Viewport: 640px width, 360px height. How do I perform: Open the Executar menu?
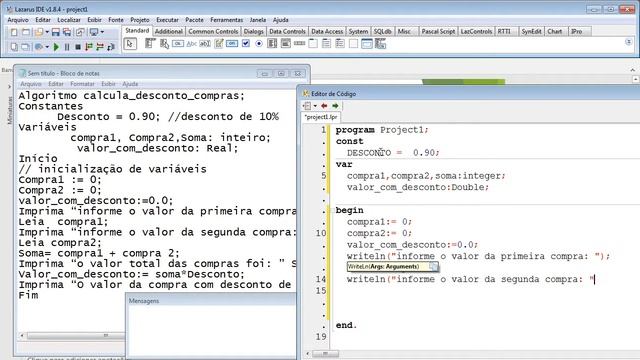coord(167,20)
